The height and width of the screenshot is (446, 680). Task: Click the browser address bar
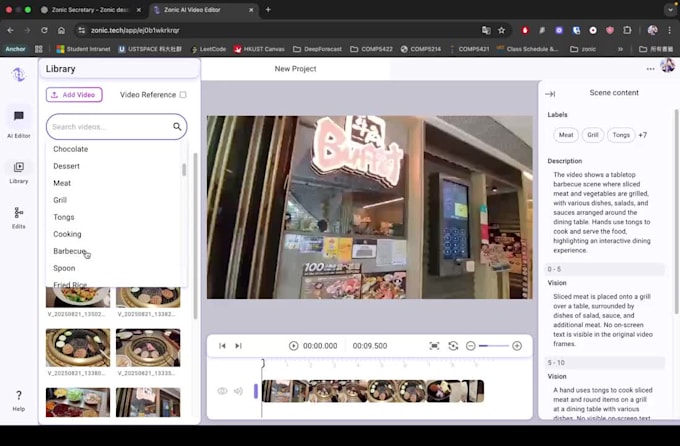(x=278, y=30)
